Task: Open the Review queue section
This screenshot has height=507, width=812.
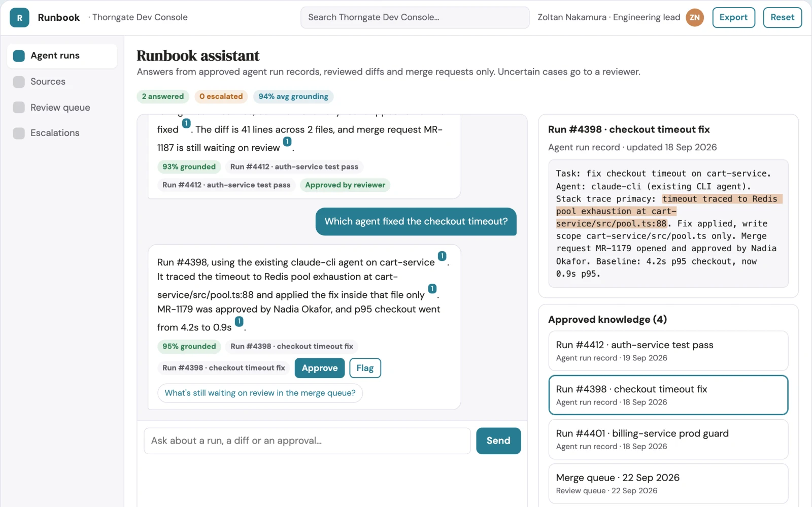Action: pyautogui.click(x=62, y=108)
